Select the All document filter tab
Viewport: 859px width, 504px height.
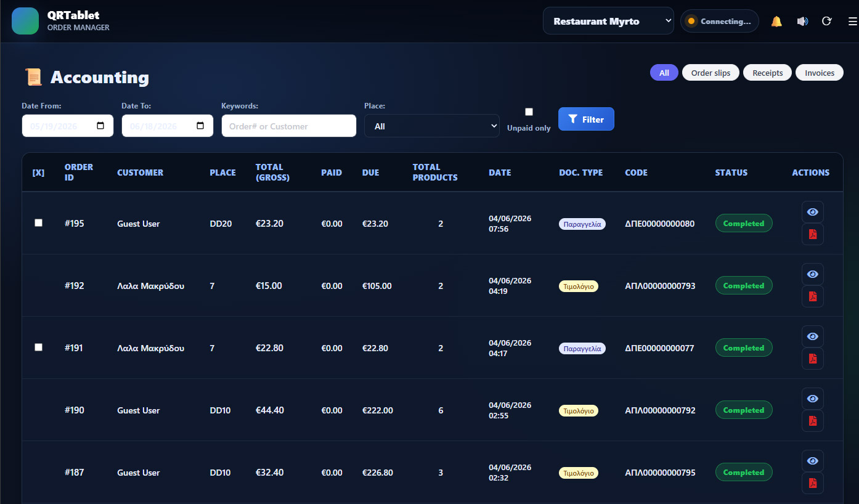(664, 73)
